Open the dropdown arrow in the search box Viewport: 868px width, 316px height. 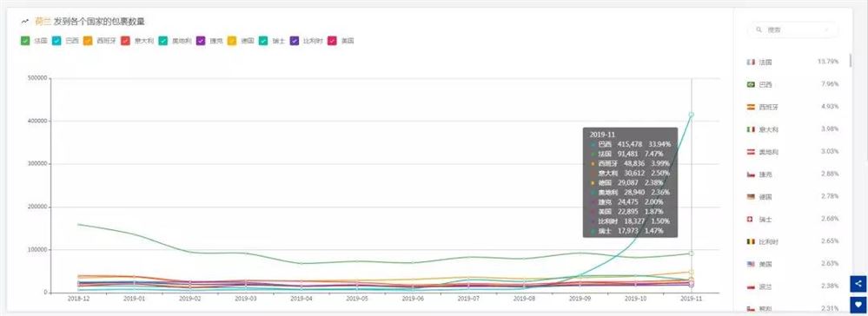[827, 30]
